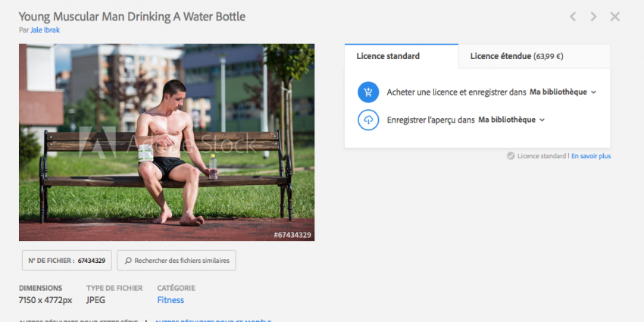Viewport: 644px width, 322px height.
Task: Go to previous image with left arrow
Action: 573,17
